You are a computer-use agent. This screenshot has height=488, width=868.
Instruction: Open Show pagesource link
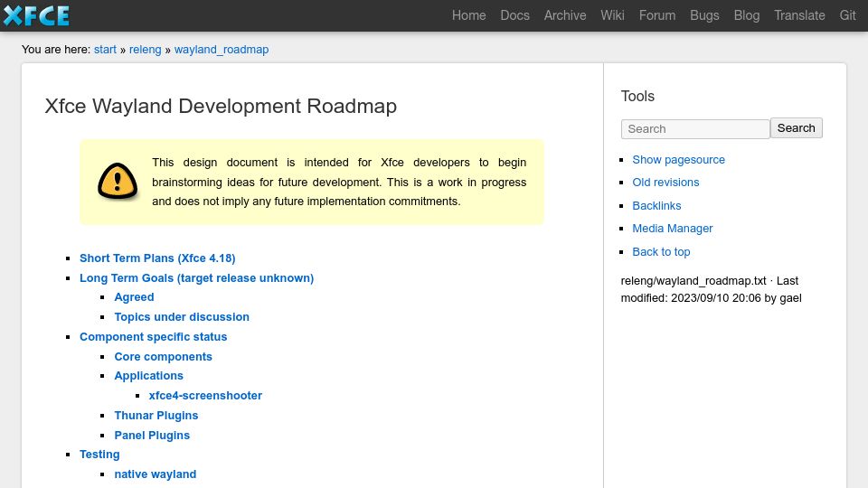[678, 159]
